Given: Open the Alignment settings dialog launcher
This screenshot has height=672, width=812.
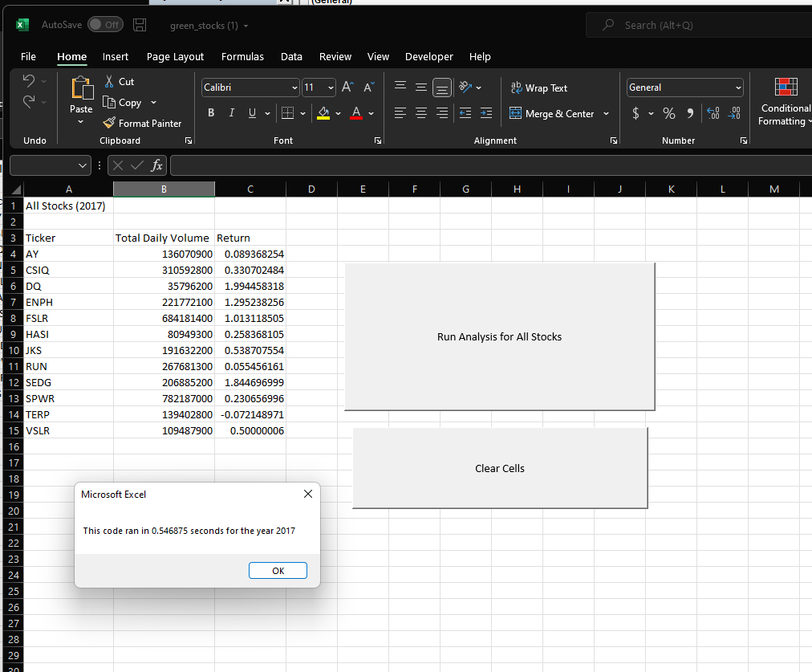Looking at the screenshot, I should 614,141.
